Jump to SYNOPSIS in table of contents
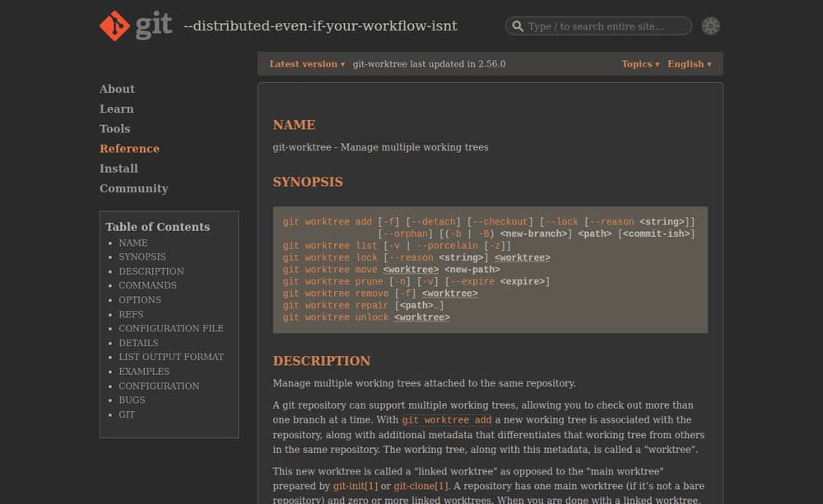This screenshot has width=823, height=504. tap(142, 257)
